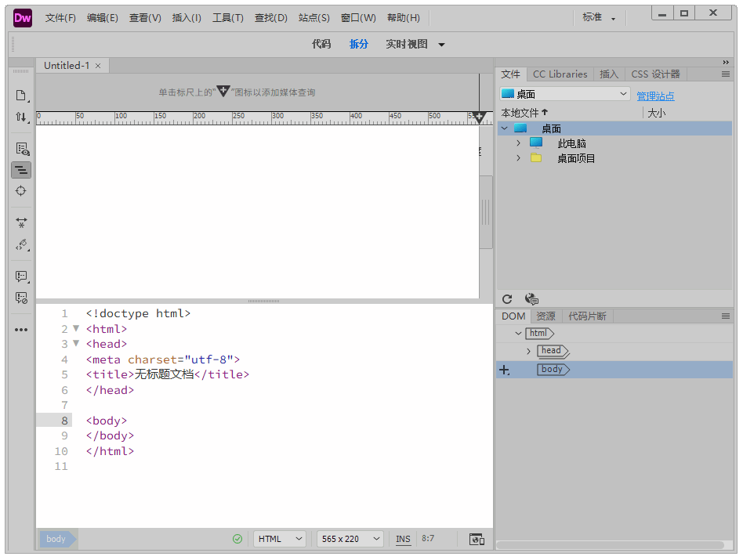Toggle the toggled Show Code Navigator button
Image resolution: width=743 pixels, height=560 pixels.
pos(21,170)
